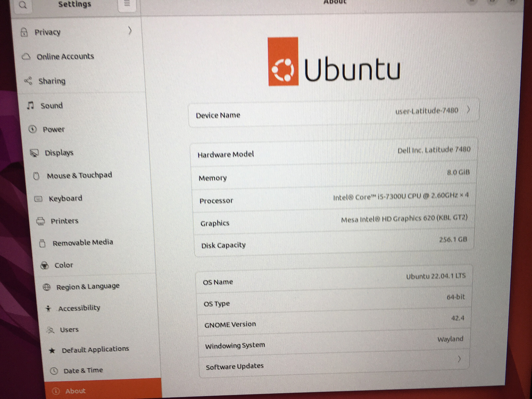Click the Removable Media icon
The height and width of the screenshot is (399, 532).
(42, 243)
